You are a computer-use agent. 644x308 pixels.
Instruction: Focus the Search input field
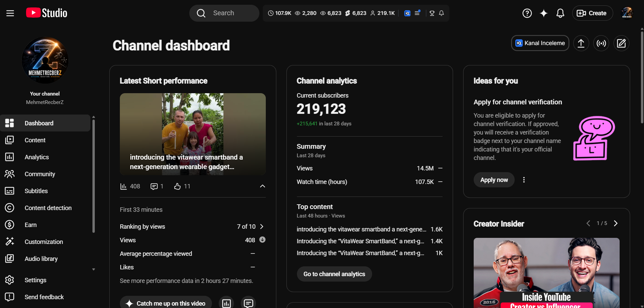(224, 13)
